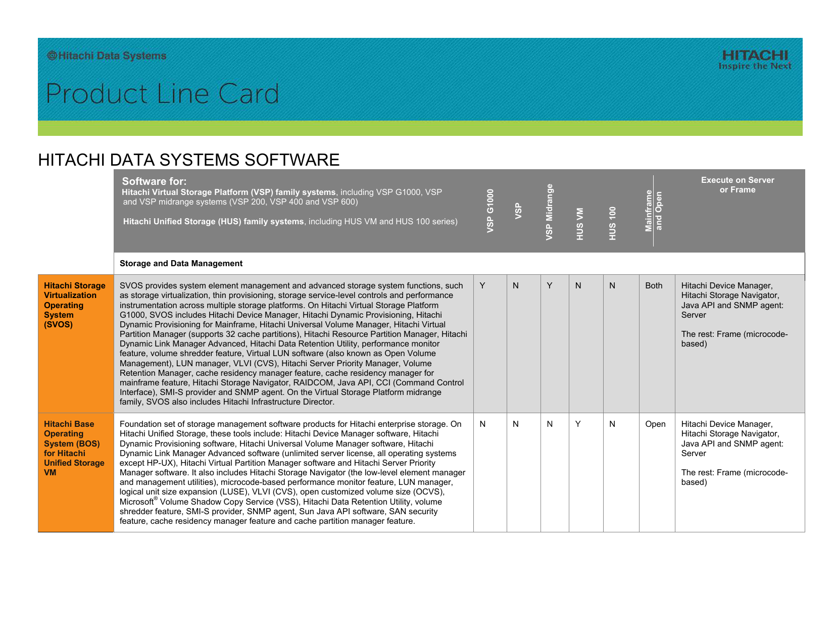This screenshot has width=834, height=644.
Task: Select the HUS 100 column header
Action: 612,224
